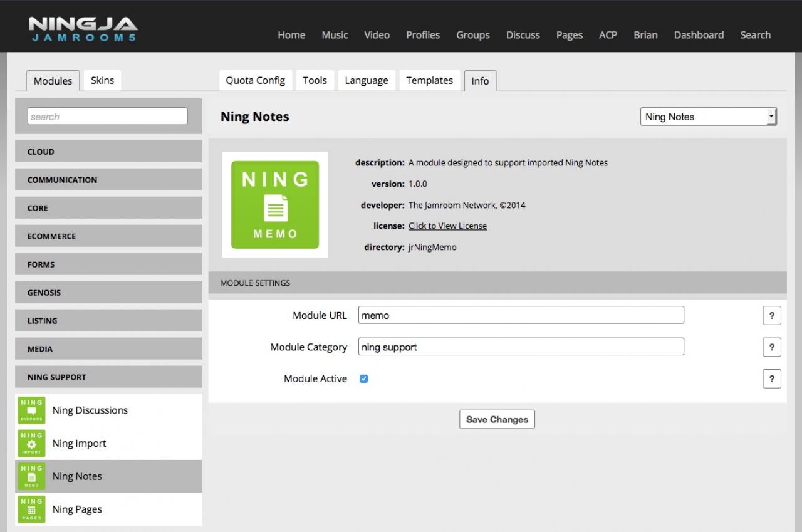Click the Ning Pages grid icon

click(x=31, y=509)
